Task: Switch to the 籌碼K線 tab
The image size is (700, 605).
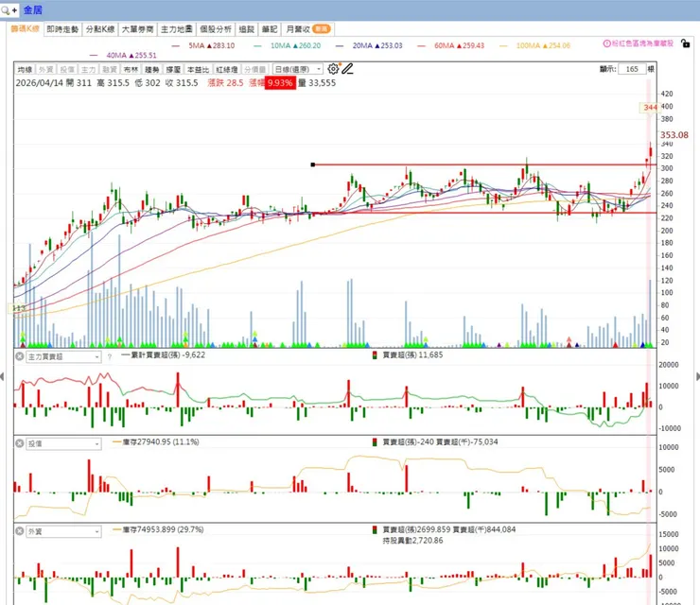Action: click(25, 29)
